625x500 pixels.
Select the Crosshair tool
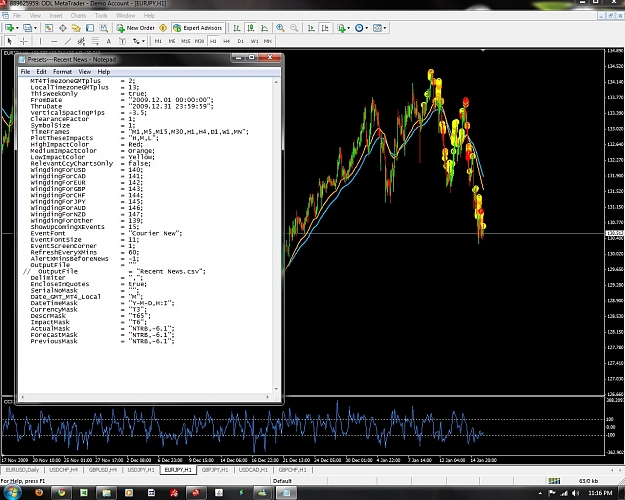[24, 41]
